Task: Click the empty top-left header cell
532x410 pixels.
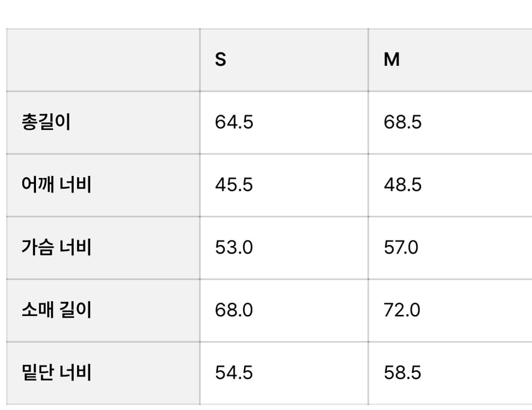Action: [103, 60]
